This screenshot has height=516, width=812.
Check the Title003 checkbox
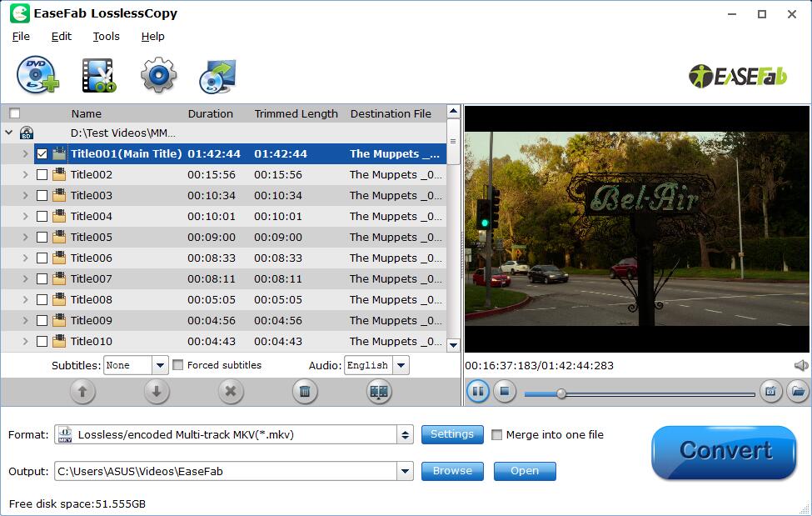point(42,196)
